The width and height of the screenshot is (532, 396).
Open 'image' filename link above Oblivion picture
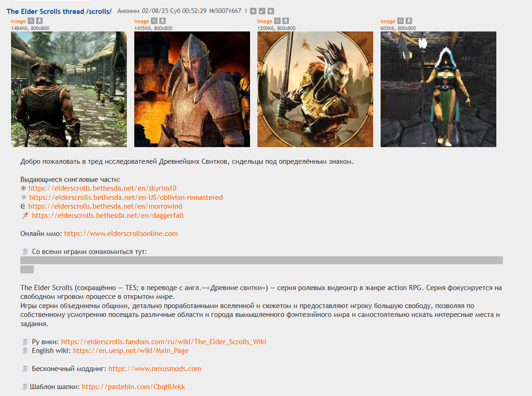coord(142,21)
